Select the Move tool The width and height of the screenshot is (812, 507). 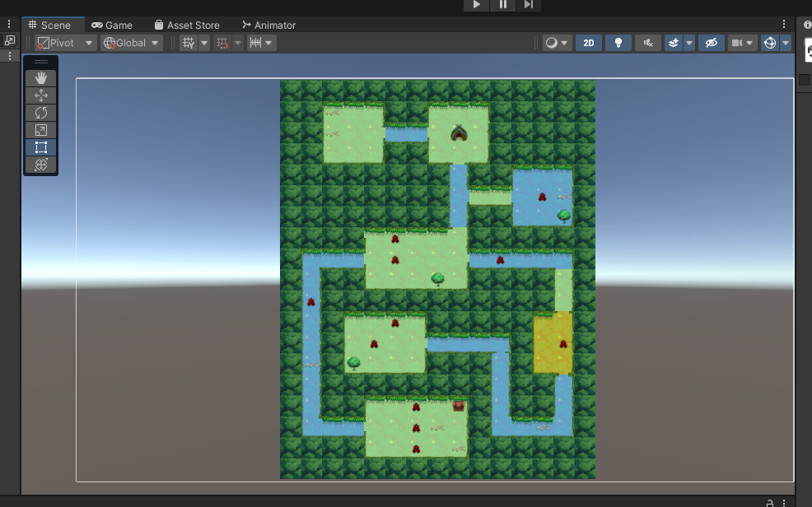click(40, 95)
